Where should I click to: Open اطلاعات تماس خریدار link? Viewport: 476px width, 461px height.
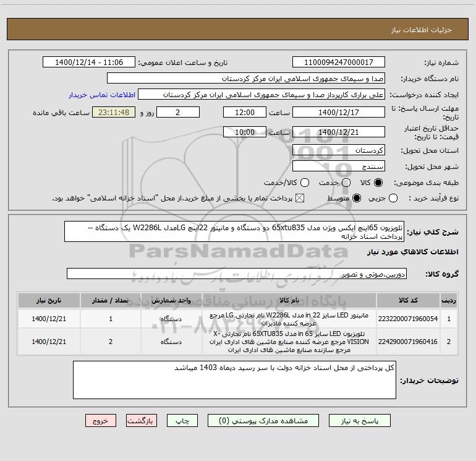point(102,95)
